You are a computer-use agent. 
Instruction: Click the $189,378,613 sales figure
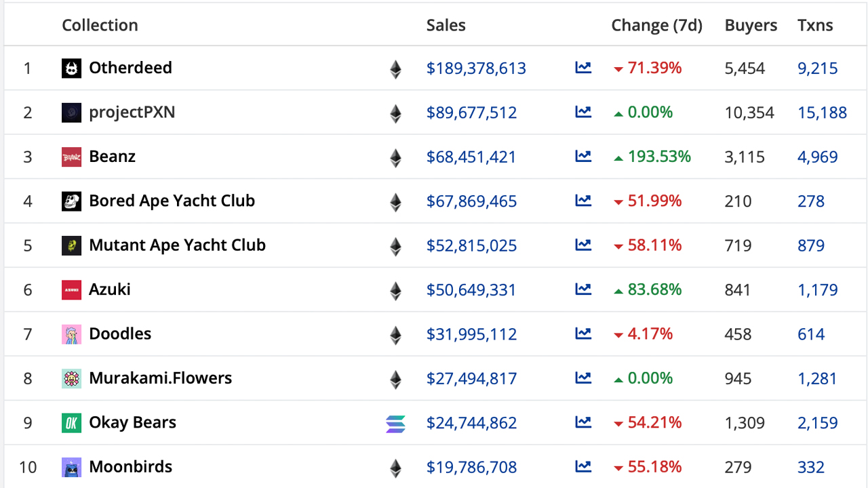(476, 68)
